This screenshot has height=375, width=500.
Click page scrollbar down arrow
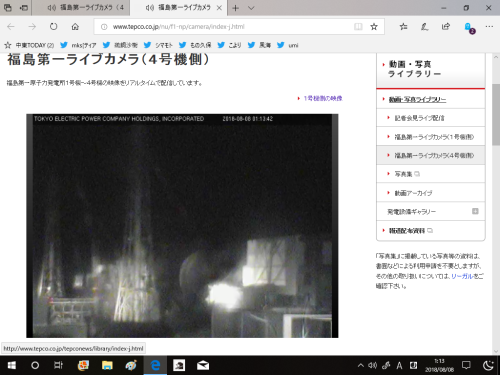[496, 351]
